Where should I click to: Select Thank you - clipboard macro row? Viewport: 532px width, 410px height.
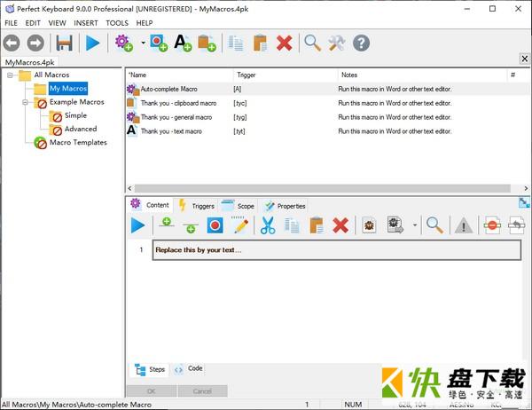pos(327,103)
